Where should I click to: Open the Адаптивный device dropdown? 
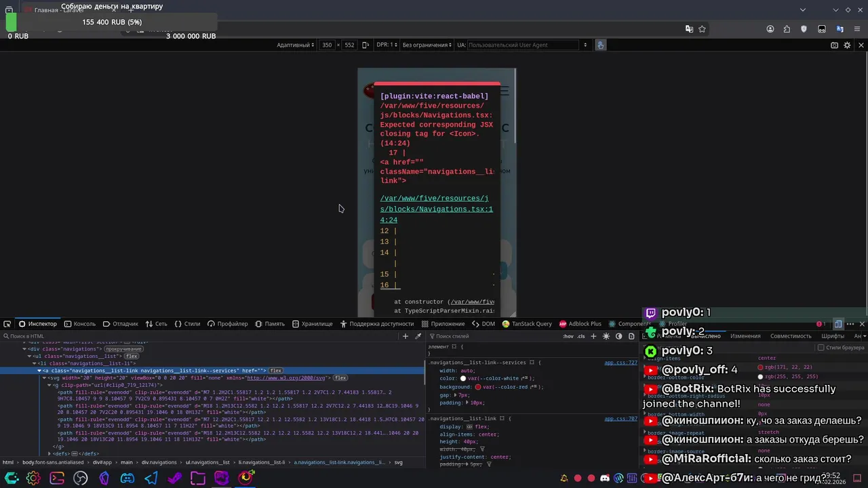[x=295, y=45]
